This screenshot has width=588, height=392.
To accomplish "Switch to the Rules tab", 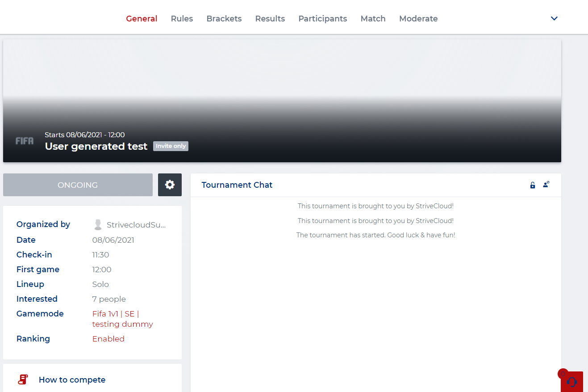I will click(182, 19).
